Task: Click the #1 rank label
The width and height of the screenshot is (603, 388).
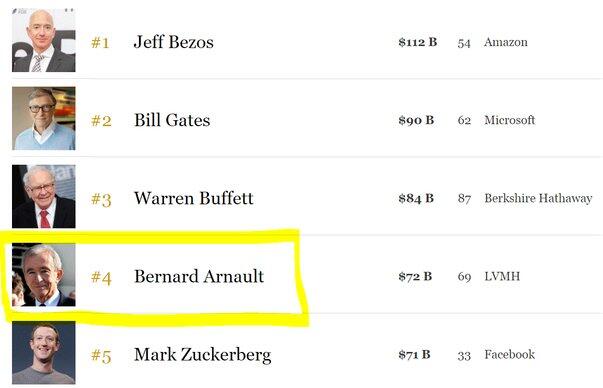Action: [100, 42]
